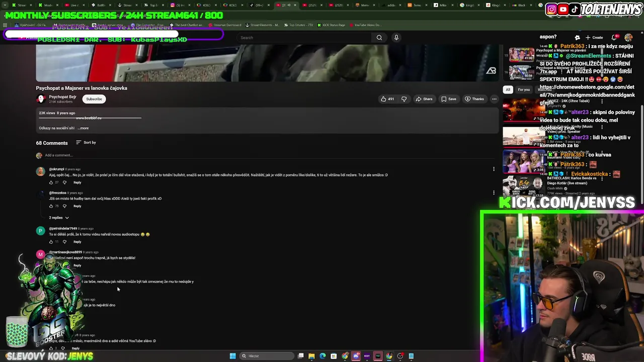This screenshot has height=362, width=644.
Task: Click Windows taskbar search box Hledat
Action: click(266, 356)
